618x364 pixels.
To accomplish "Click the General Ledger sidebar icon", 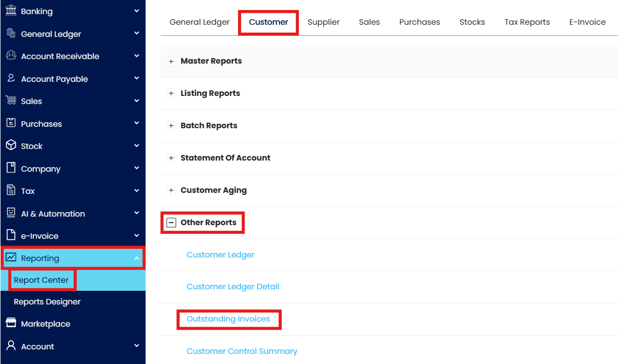I will [11, 33].
